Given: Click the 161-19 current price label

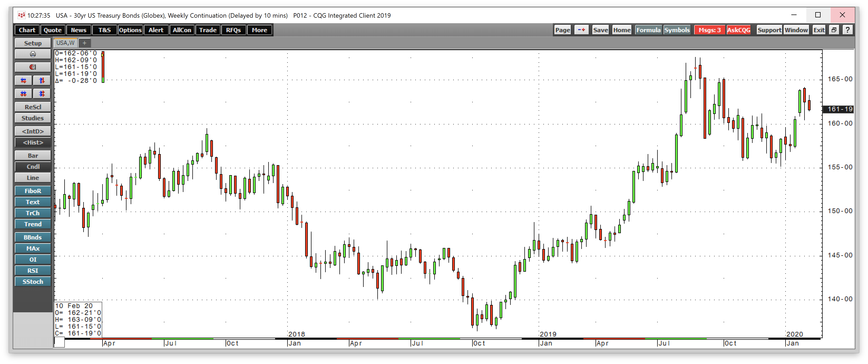Looking at the screenshot, I should (839, 109).
